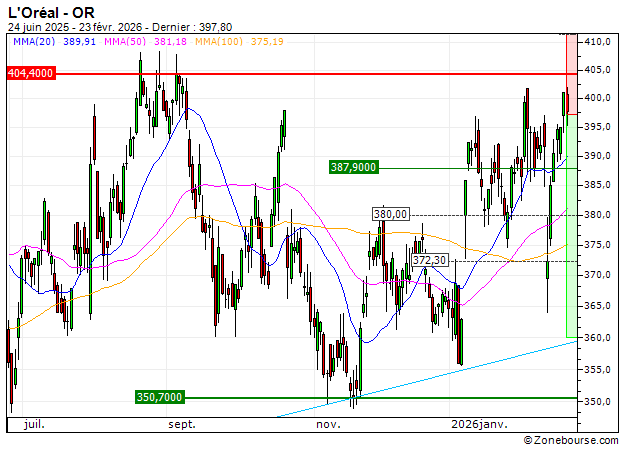Click the red 404,4000 resistance label
Screen dimensions: 625x450
[x=30, y=73]
